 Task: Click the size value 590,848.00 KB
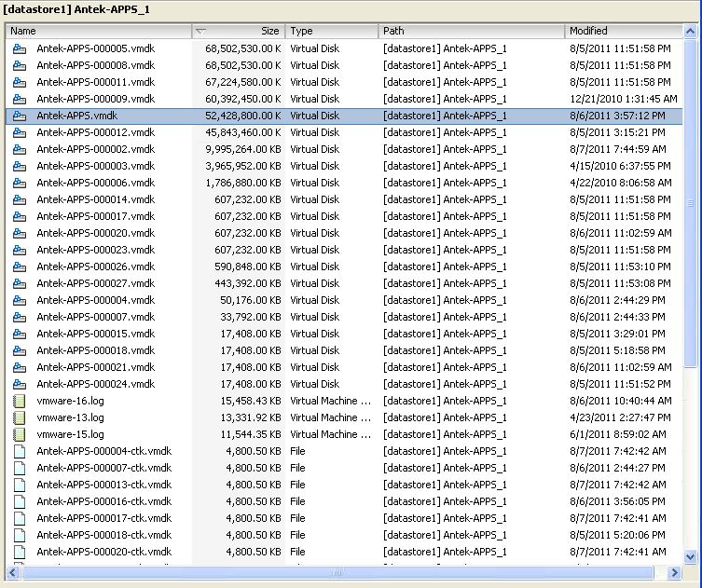248,267
